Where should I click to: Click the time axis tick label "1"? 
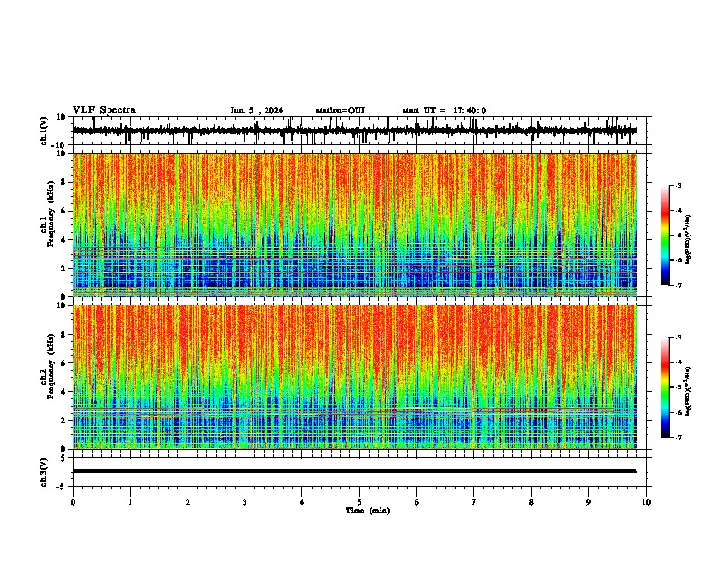pyautogui.click(x=130, y=502)
